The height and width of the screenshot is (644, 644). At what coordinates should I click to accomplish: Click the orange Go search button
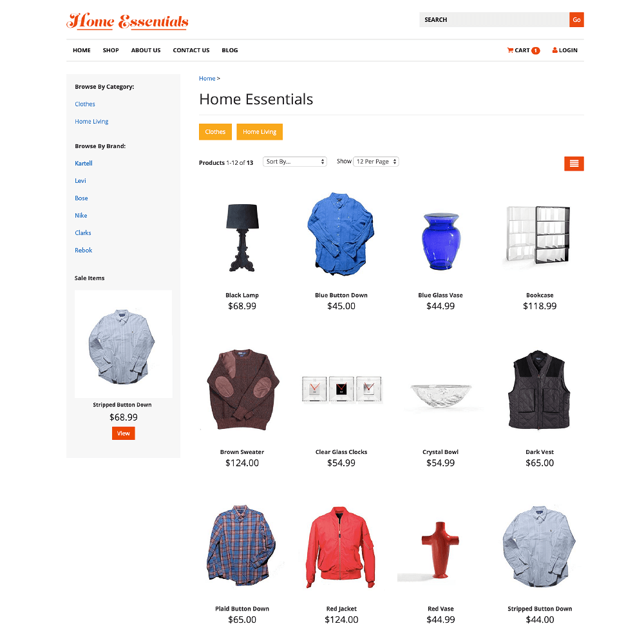576,20
